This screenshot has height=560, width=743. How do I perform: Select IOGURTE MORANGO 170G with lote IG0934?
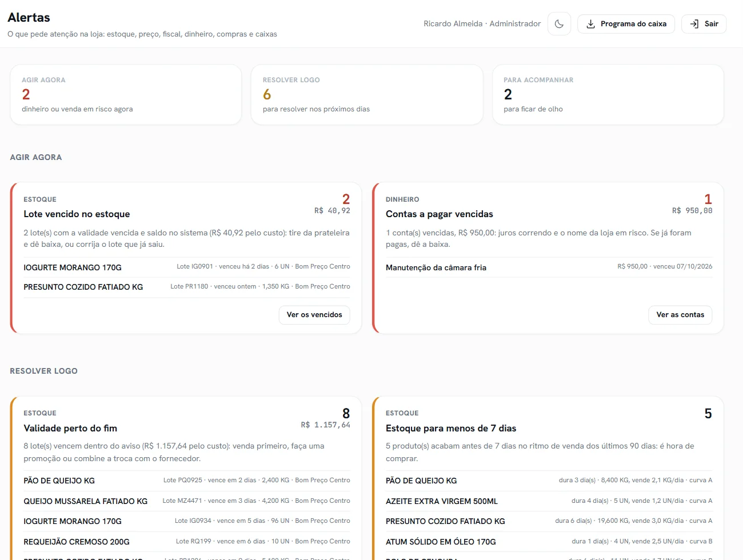187,521
